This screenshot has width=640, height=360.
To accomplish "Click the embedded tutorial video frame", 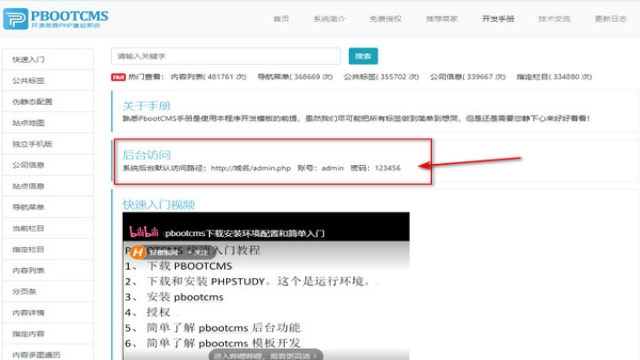I will click(266, 286).
